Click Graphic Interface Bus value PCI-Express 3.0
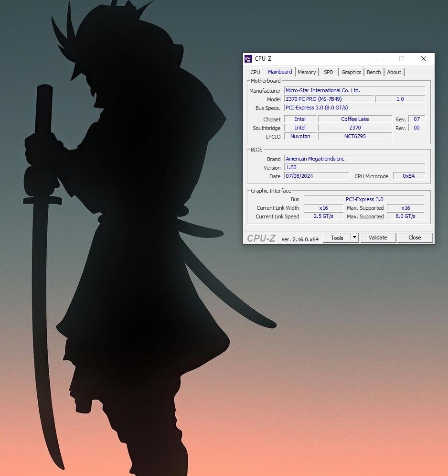This screenshot has width=448, height=476. (x=364, y=199)
